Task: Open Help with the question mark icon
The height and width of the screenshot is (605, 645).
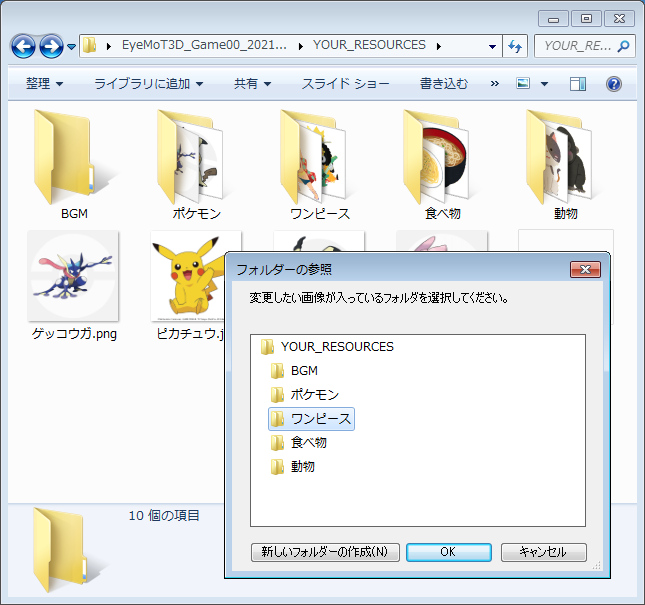Action: [614, 84]
